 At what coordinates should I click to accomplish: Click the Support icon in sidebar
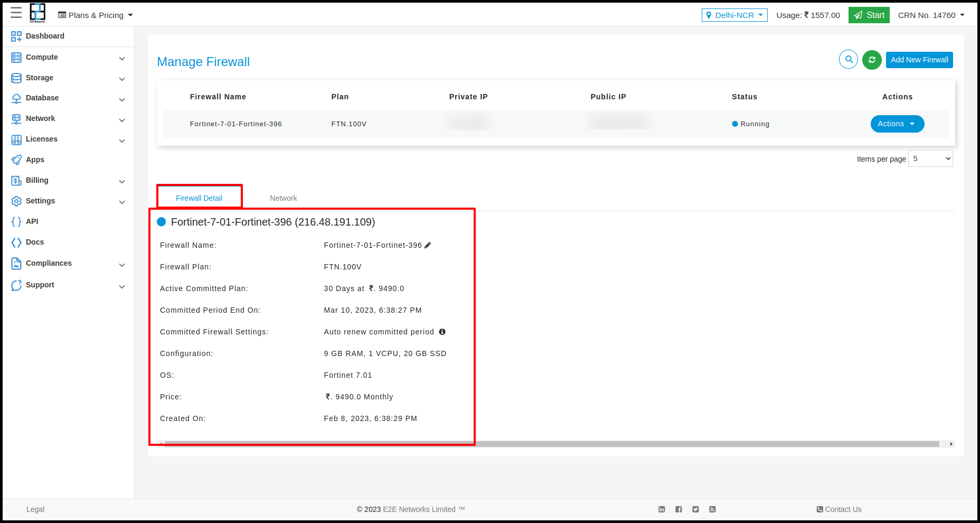[16, 285]
